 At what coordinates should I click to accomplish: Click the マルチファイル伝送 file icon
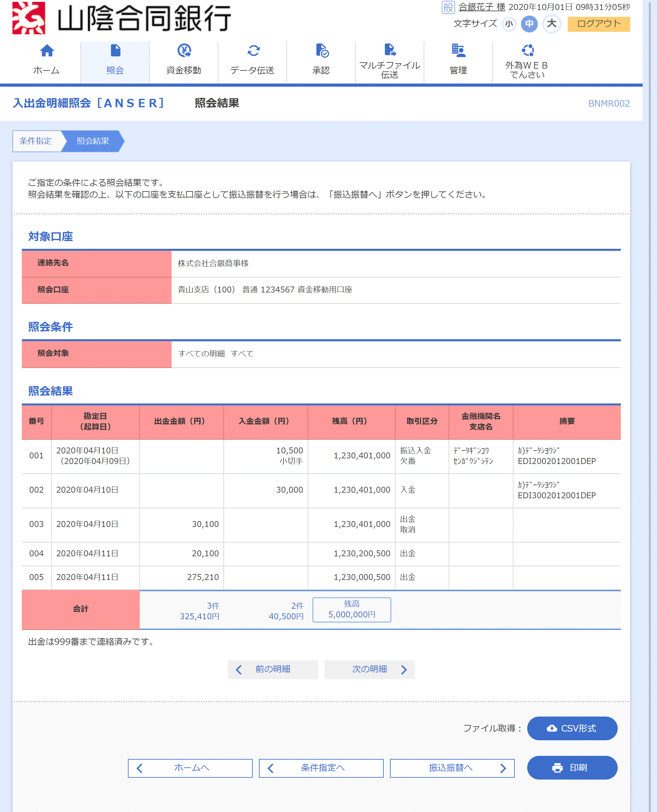pos(390,50)
